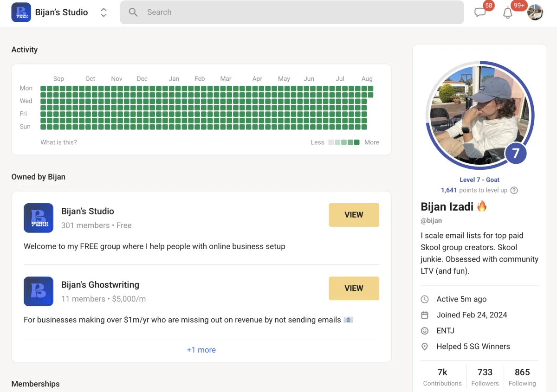Click the darkest activity legend swatch near More
The image size is (557, 392).
coord(357,142)
